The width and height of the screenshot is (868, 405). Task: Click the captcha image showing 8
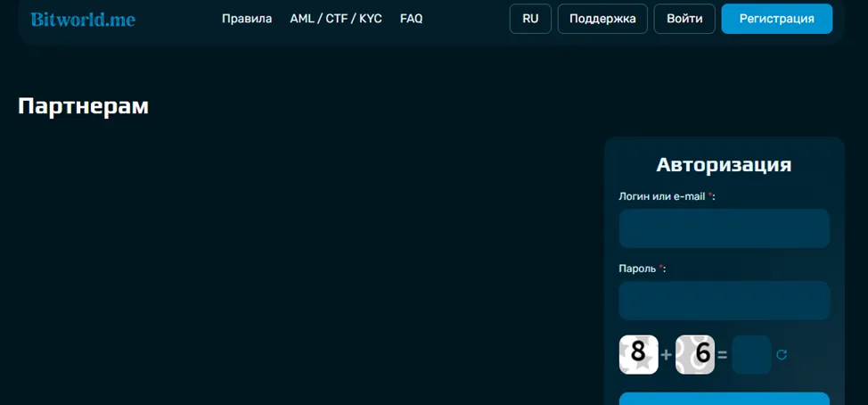(639, 354)
